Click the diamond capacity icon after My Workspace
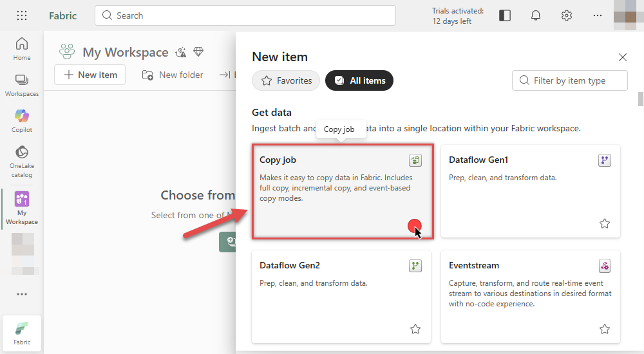Viewport: 644px width, 354px height. coord(198,51)
